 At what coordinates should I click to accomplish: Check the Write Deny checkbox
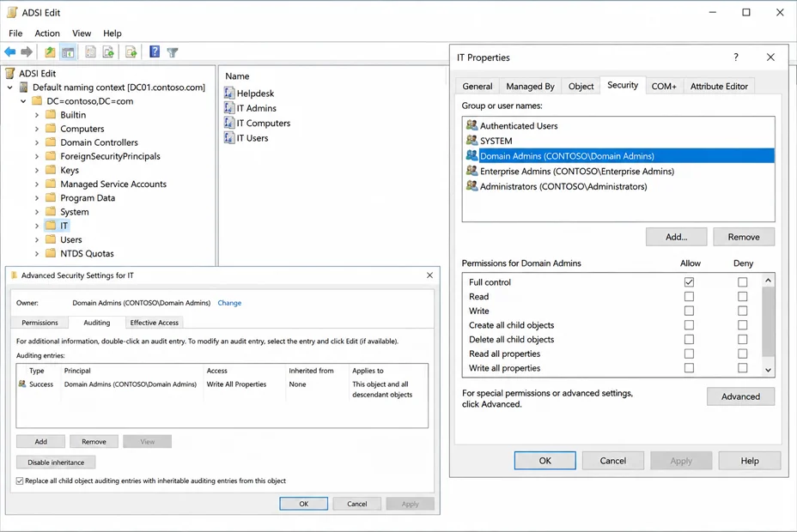[x=743, y=311]
